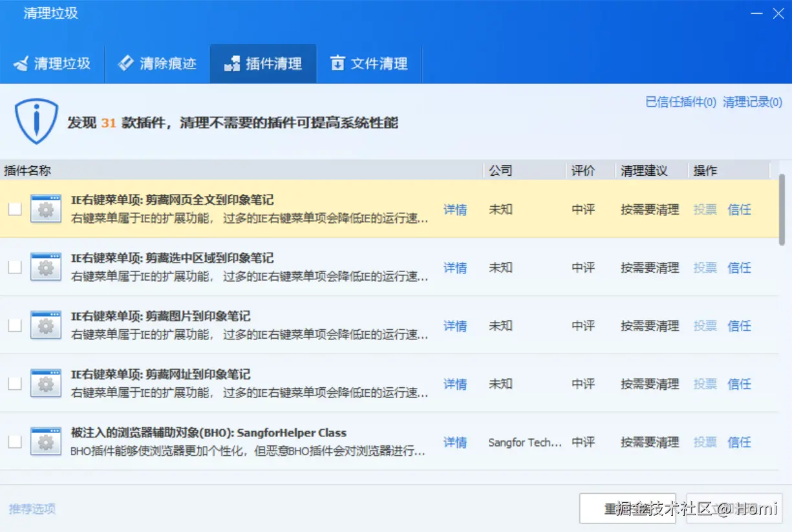Open the 推荐选项 link

pos(32,509)
